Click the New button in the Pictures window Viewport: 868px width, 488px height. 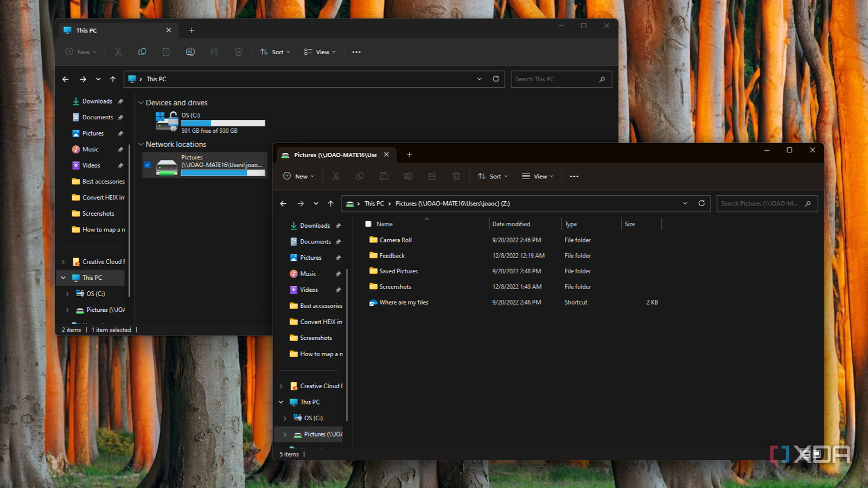(x=298, y=176)
